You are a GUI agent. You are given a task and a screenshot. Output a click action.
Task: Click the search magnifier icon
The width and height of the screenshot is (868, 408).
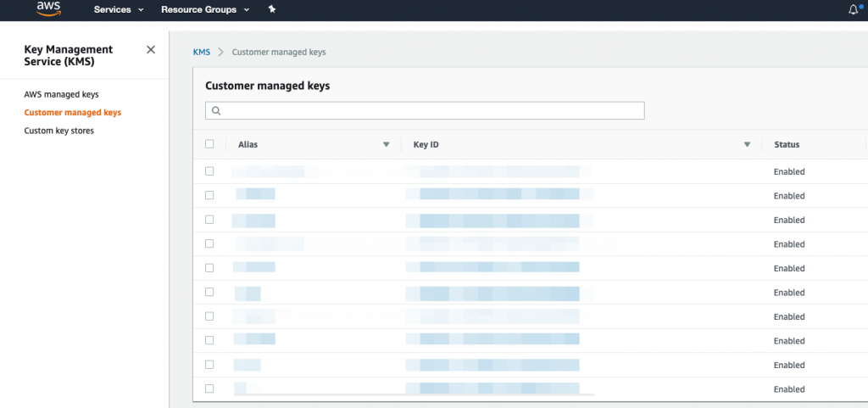click(x=216, y=111)
